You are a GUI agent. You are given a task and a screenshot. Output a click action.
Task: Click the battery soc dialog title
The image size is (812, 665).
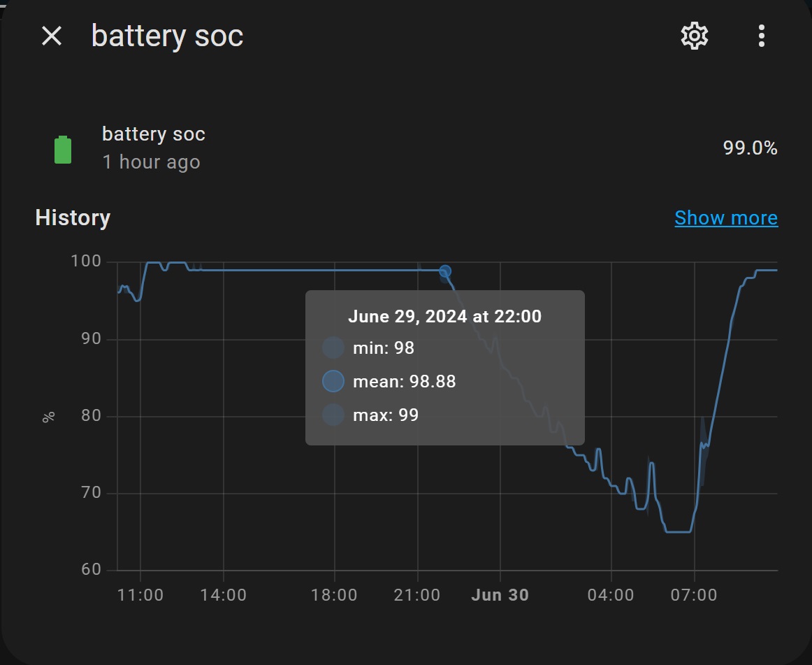pos(167,36)
